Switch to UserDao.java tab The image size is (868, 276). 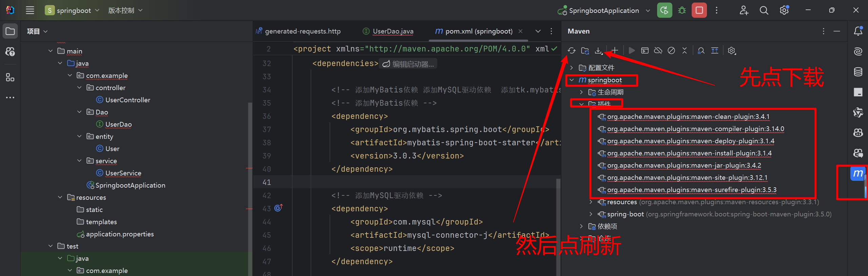388,31
